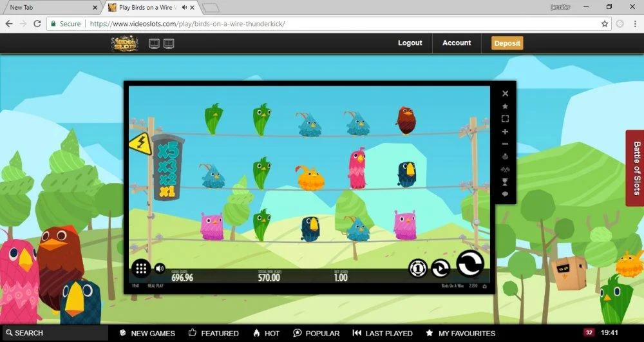
Task: Open the game menu grid icon
Action: coord(141,269)
